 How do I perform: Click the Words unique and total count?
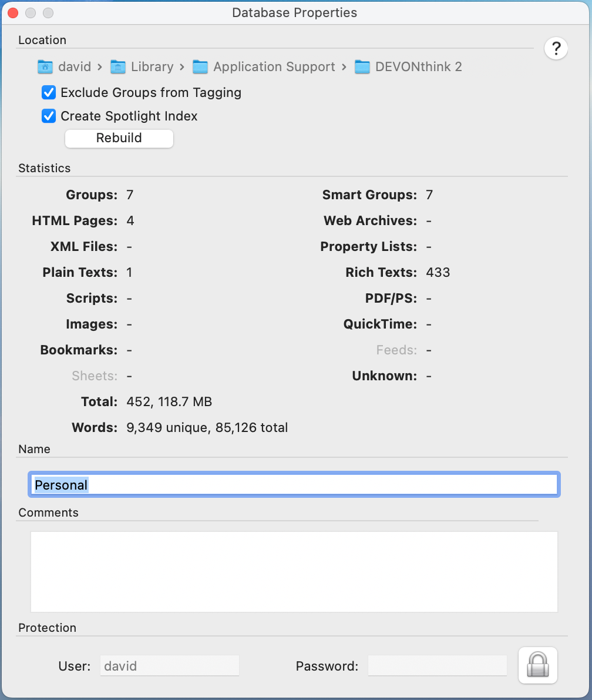tap(207, 428)
